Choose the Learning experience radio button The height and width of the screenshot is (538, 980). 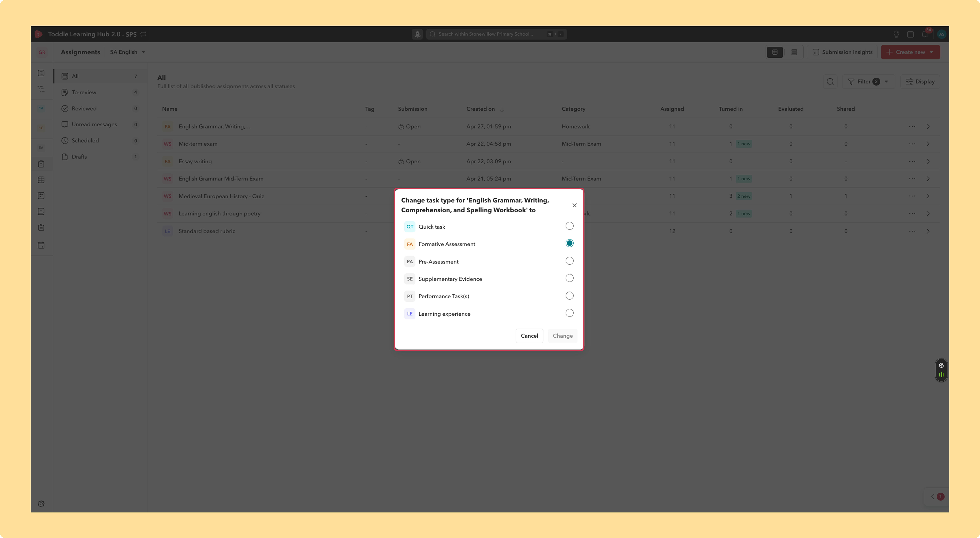tap(569, 313)
